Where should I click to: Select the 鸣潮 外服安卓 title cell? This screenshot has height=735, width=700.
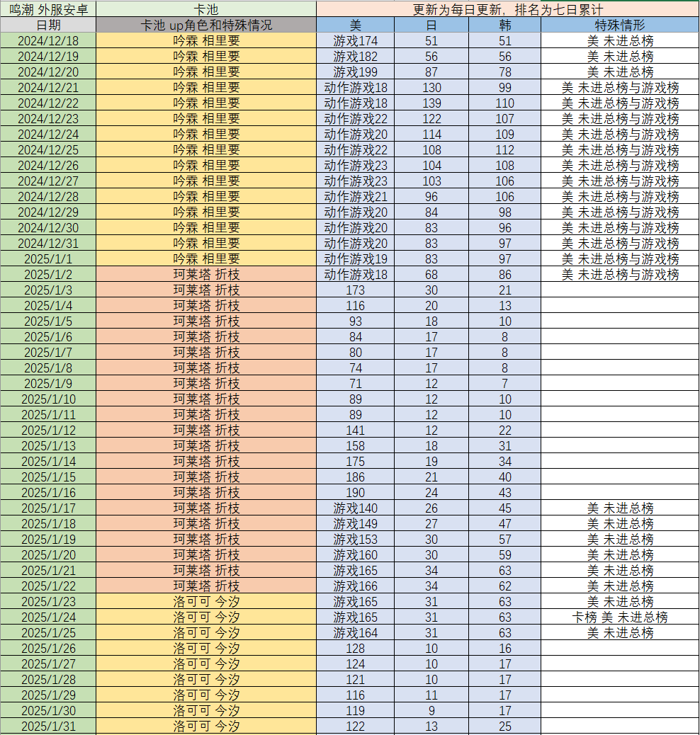coord(48,9)
